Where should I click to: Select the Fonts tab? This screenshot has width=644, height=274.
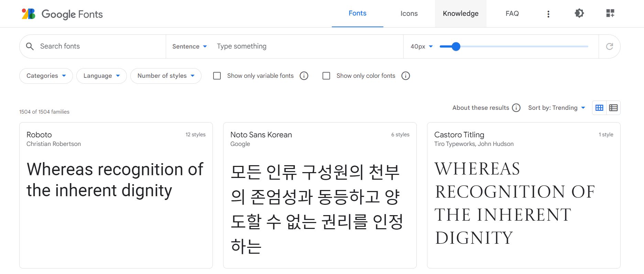[x=358, y=13]
